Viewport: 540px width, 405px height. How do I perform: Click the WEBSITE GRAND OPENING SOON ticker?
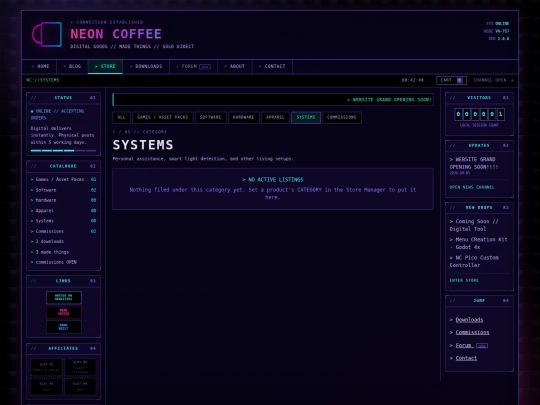pos(389,100)
